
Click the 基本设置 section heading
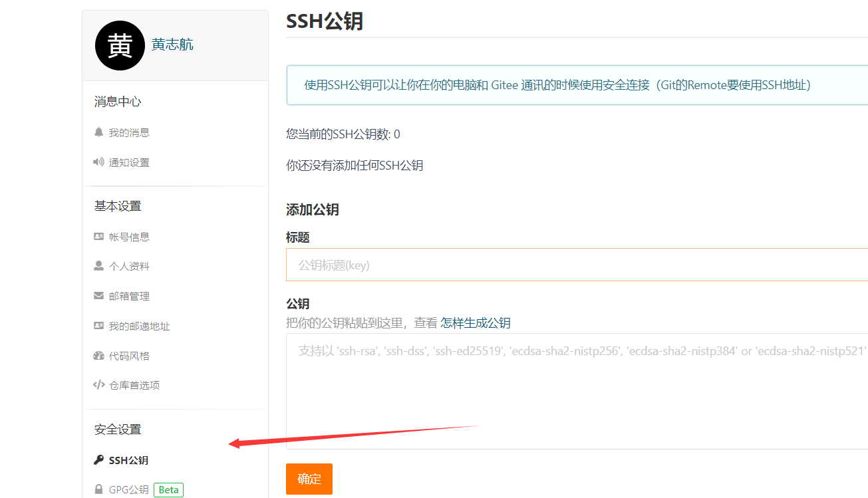pyautogui.click(x=118, y=206)
